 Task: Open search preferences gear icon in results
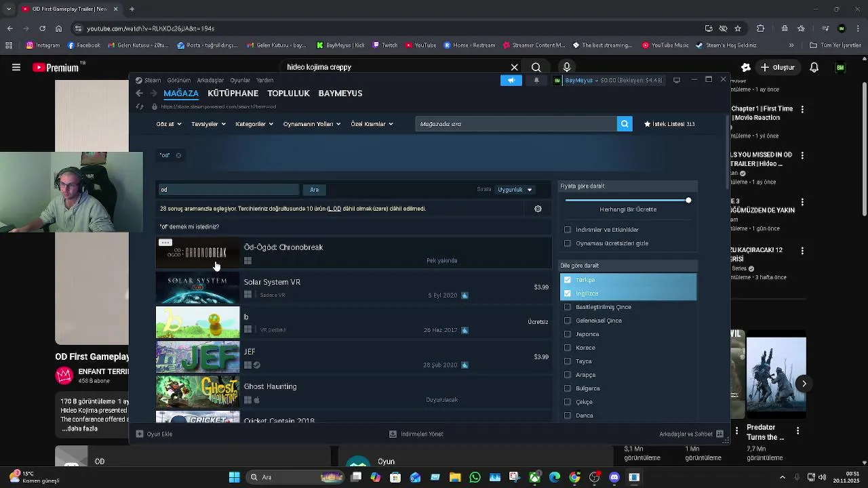pyautogui.click(x=538, y=209)
